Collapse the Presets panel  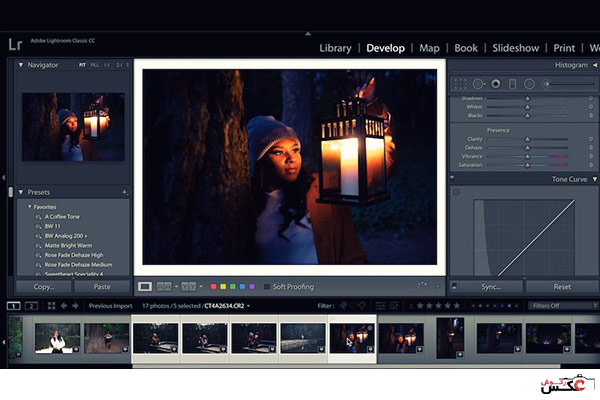point(21,192)
